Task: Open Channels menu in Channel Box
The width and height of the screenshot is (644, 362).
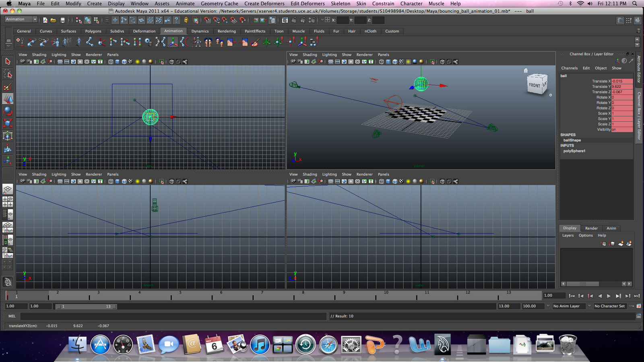Action: click(x=570, y=68)
